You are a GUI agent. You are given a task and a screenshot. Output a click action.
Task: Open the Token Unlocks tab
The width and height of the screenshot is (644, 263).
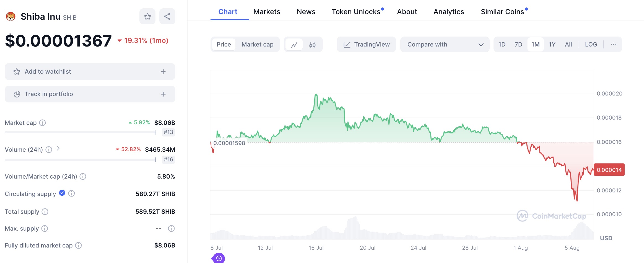coord(356,12)
